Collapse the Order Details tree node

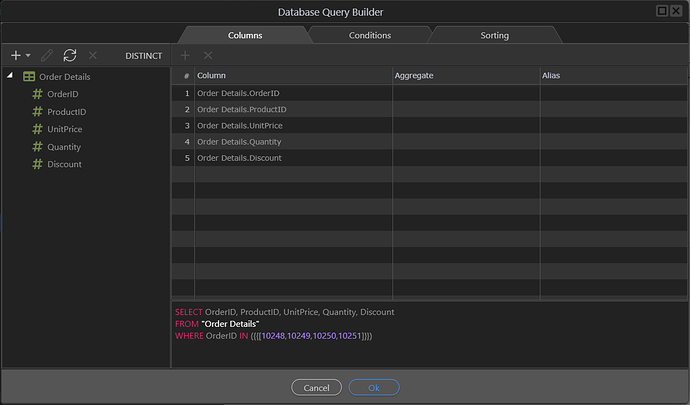pos(10,77)
